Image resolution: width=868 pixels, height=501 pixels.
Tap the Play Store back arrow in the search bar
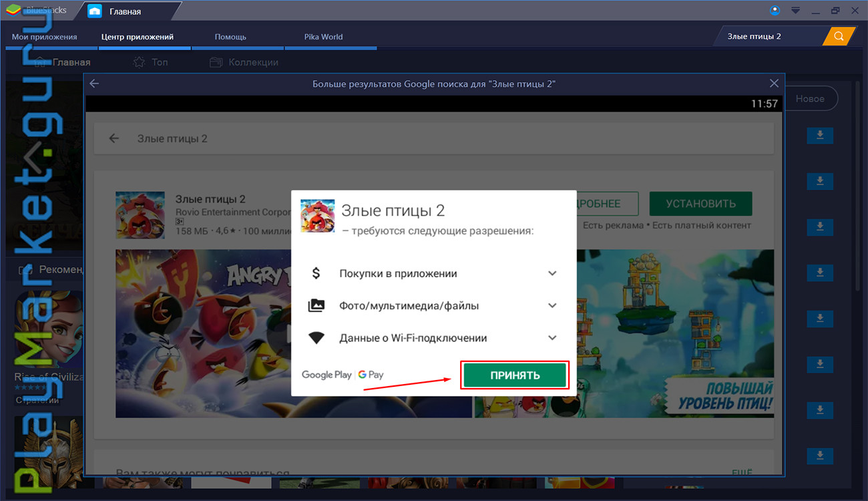pyautogui.click(x=114, y=138)
